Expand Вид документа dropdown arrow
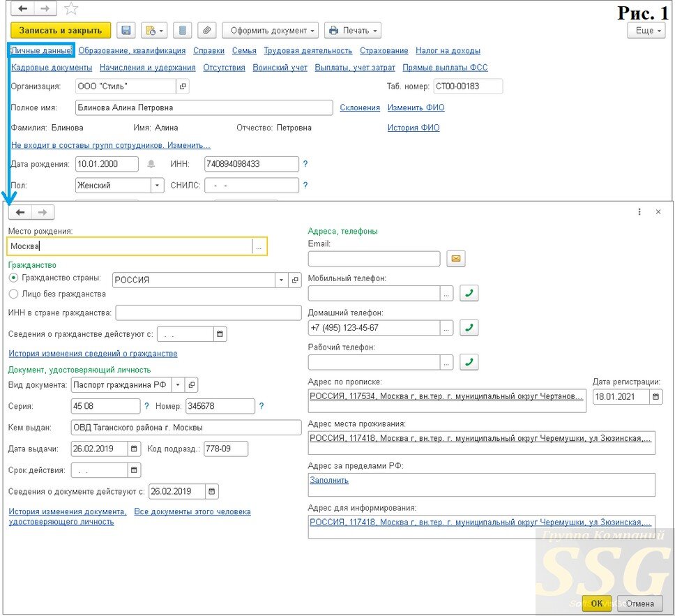The width and height of the screenshot is (675, 616). pos(178,384)
